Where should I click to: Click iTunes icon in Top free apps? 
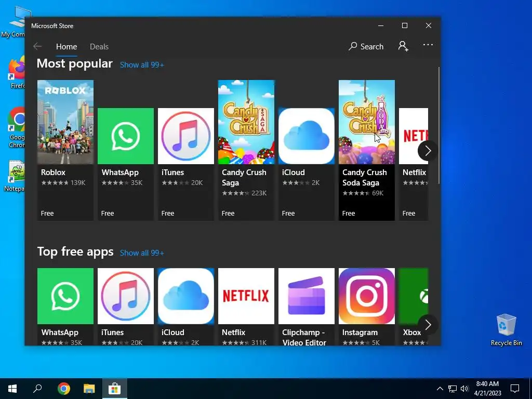click(x=126, y=296)
